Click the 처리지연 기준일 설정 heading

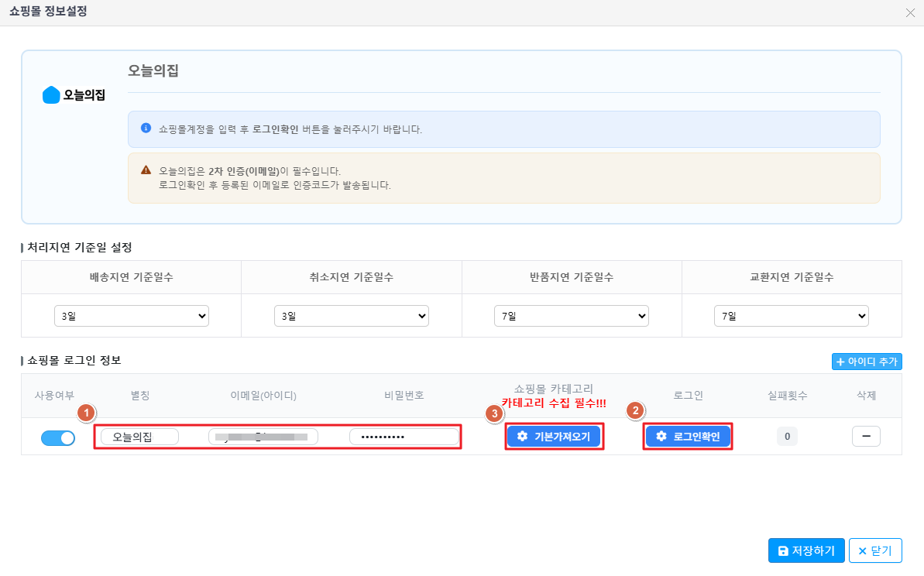80,248
